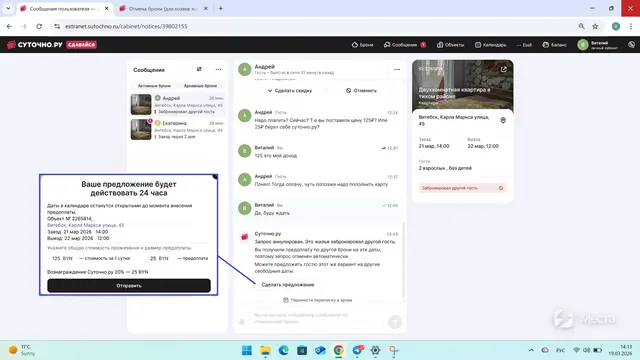Reload the current page
Image resolution: width=640 pixels, height=360 pixels.
click(39, 26)
